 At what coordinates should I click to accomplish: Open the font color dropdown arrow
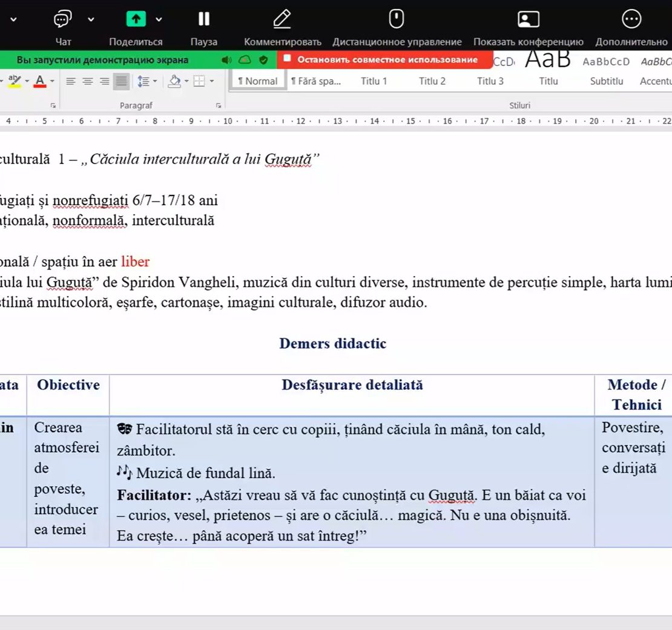[52, 81]
